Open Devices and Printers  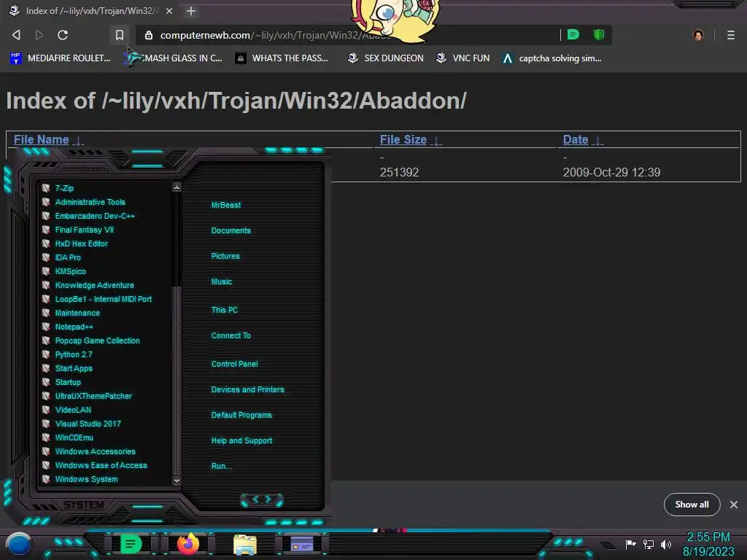(x=247, y=389)
